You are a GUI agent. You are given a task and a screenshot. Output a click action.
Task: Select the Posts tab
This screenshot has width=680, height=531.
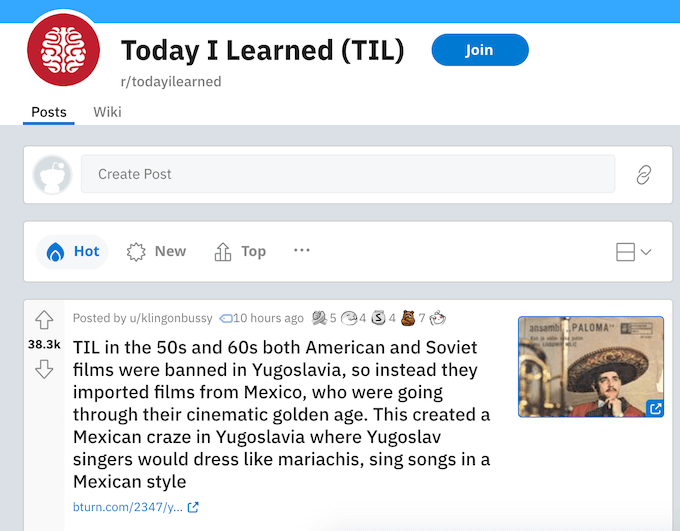click(x=49, y=111)
